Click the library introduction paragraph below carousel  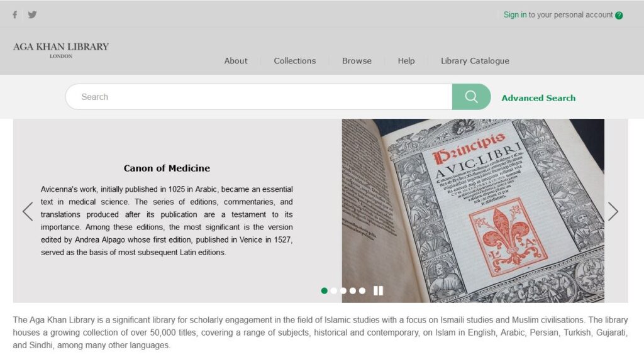[x=320, y=332]
